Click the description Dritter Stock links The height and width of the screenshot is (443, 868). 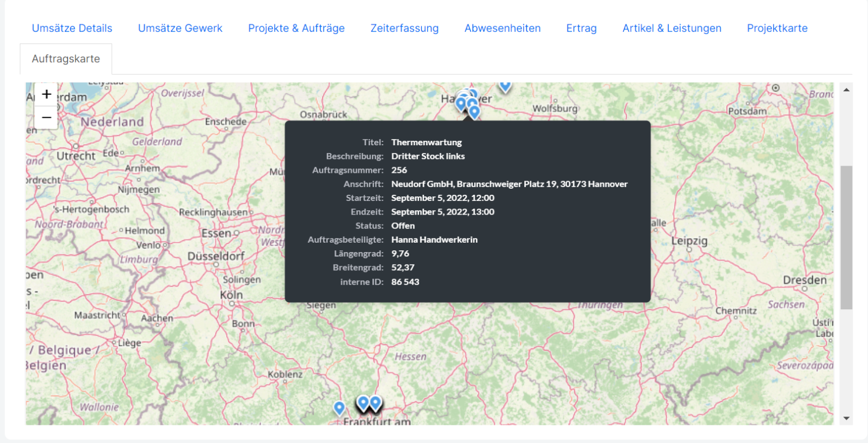[x=428, y=156]
